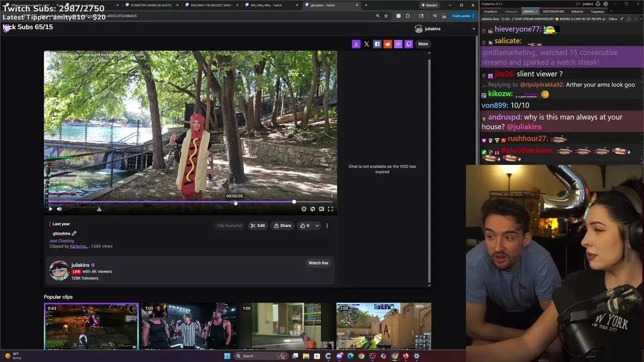The height and width of the screenshot is (362, 644).
Task: Add a new Chatterino tab
Action: [x=611, y=12]
